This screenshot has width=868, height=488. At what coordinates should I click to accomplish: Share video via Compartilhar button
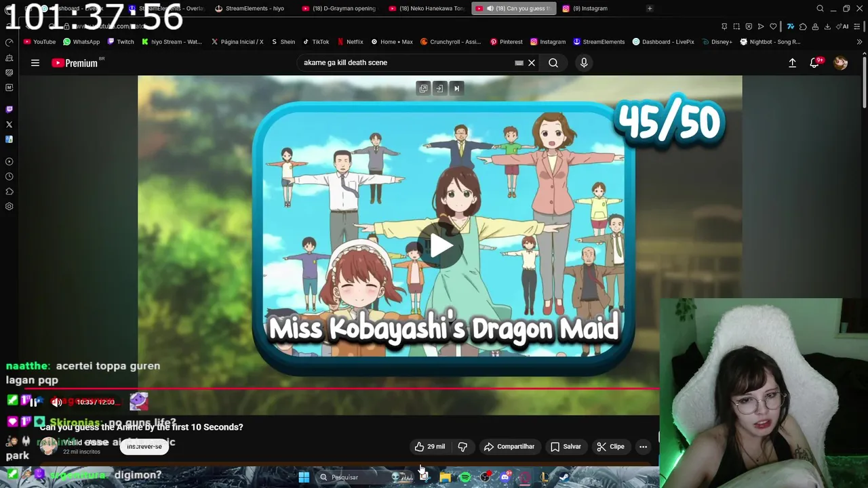[509, 447]
